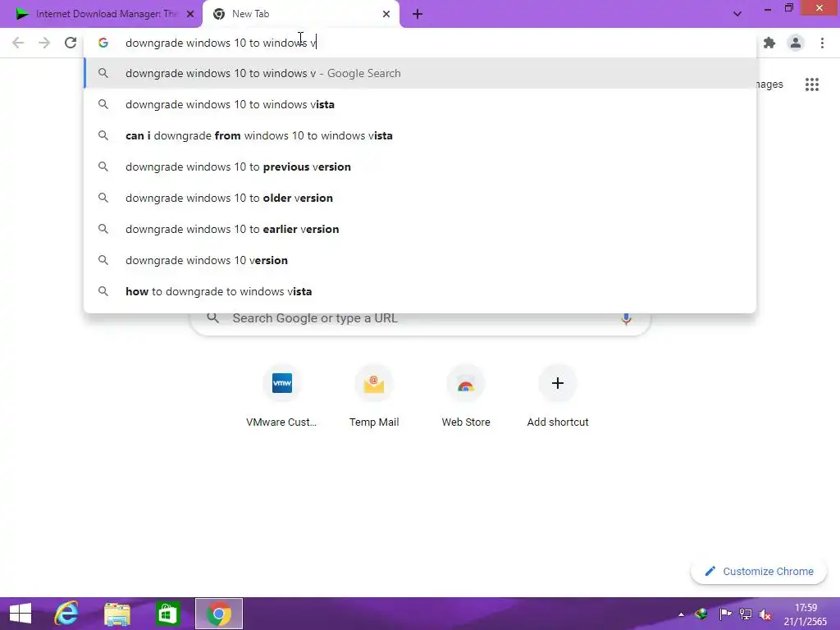This screenshot has width=840, height=630.
Task: Open the Web Store shortcut
Action: 466,396
